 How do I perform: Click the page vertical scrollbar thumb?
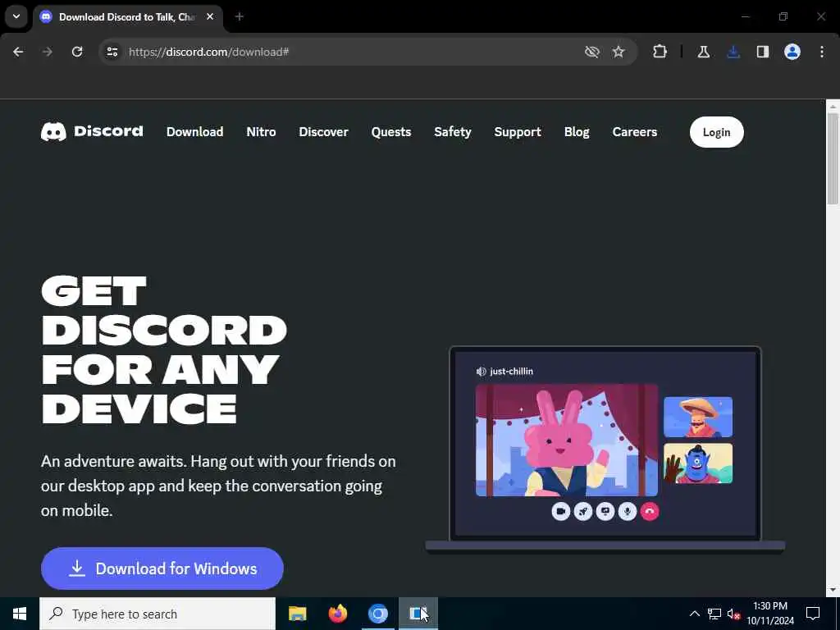(833, 158)
